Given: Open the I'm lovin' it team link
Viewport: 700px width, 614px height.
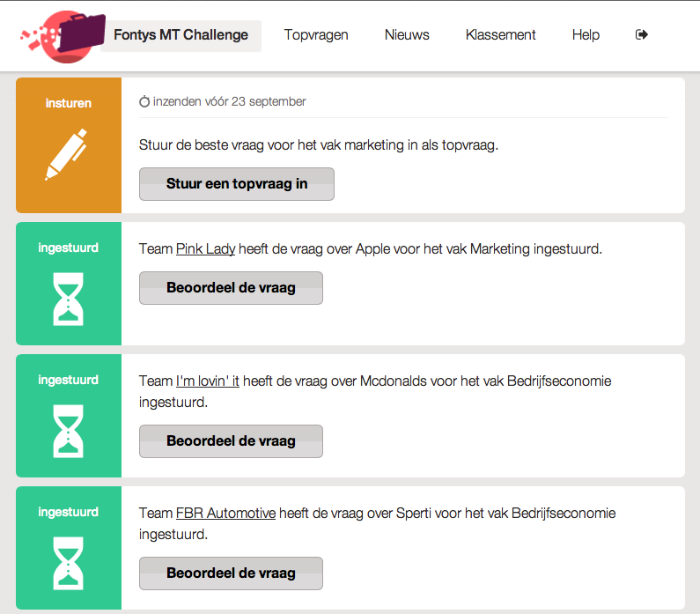Looking at the screenshot, I should click(208, 381).
